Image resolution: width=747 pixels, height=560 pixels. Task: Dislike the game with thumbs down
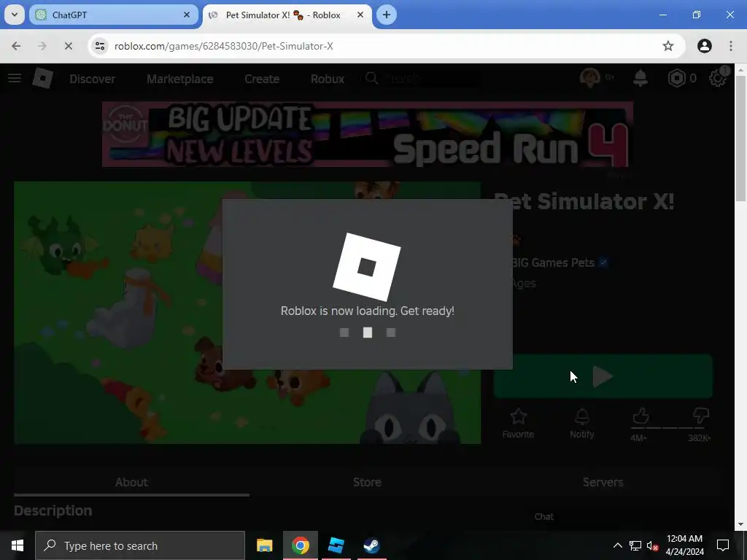[701, 416]
